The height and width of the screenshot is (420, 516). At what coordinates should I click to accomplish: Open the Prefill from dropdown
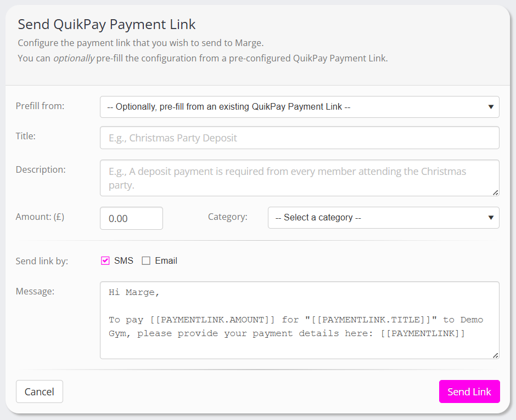pyautogui.click(x=299, y=107)
